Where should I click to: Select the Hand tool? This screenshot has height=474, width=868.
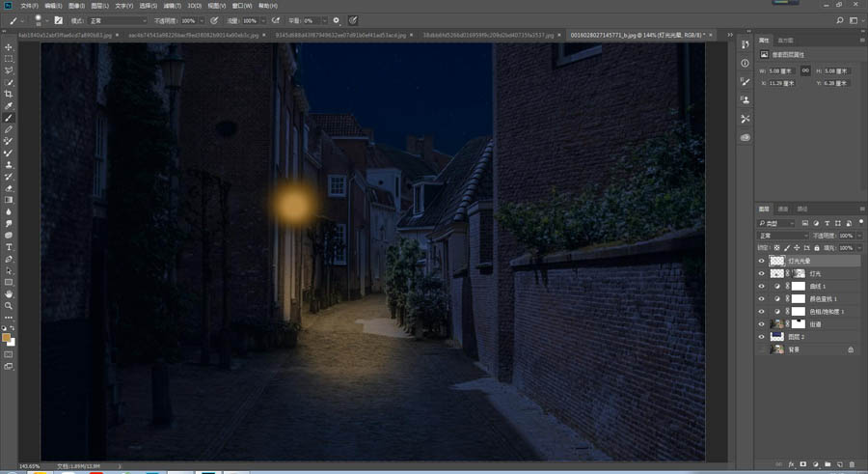click(x=9, y=293)
